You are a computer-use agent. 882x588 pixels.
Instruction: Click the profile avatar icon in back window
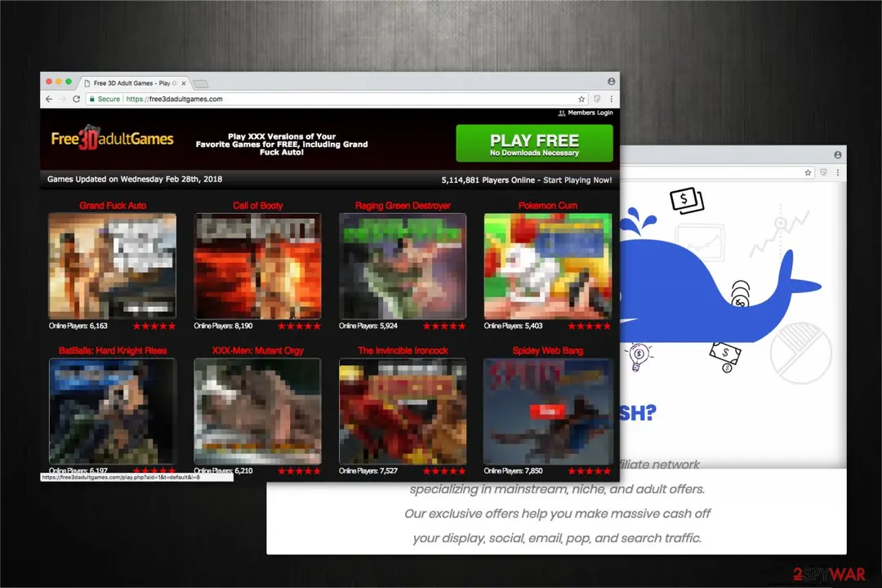click(838, 154)
